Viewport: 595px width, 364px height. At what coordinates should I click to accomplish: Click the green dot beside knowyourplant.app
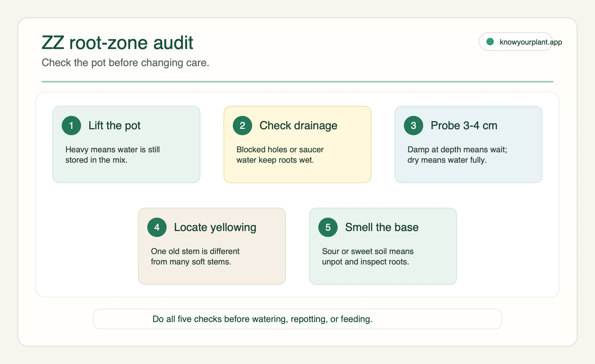click(x=490, y=42)
